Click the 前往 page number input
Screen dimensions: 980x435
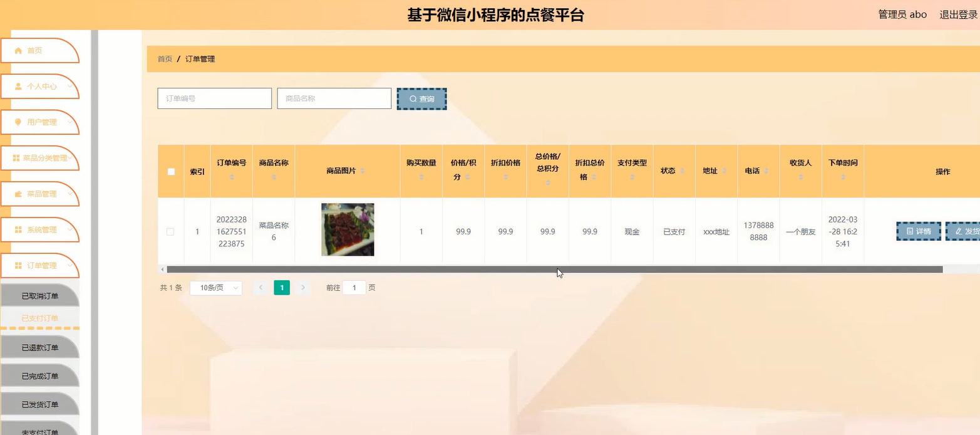point(354,288)
